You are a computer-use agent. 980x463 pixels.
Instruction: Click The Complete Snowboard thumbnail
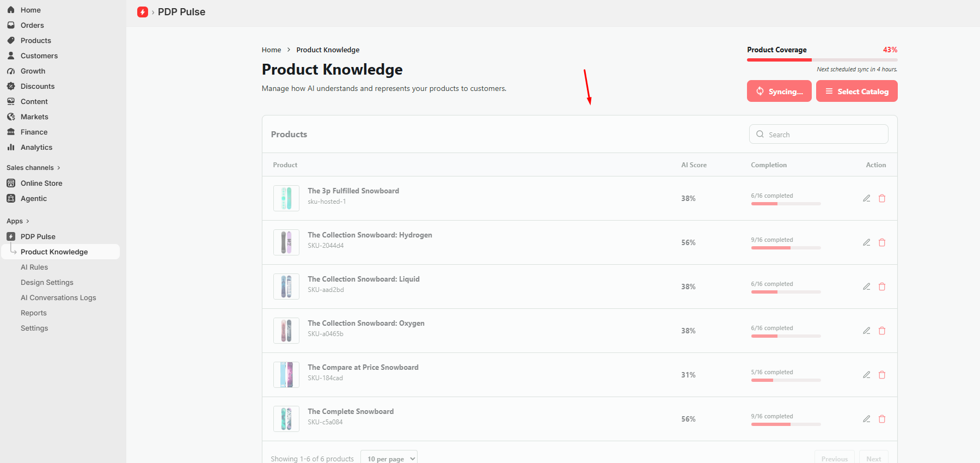point(286,419)
